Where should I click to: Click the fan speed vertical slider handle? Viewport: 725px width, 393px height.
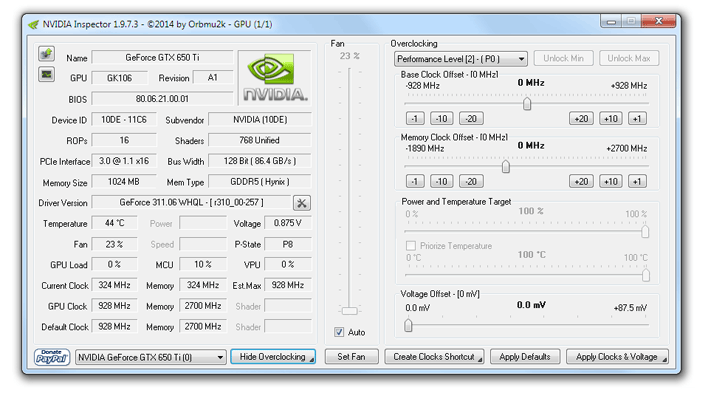[x=350, y=311]
